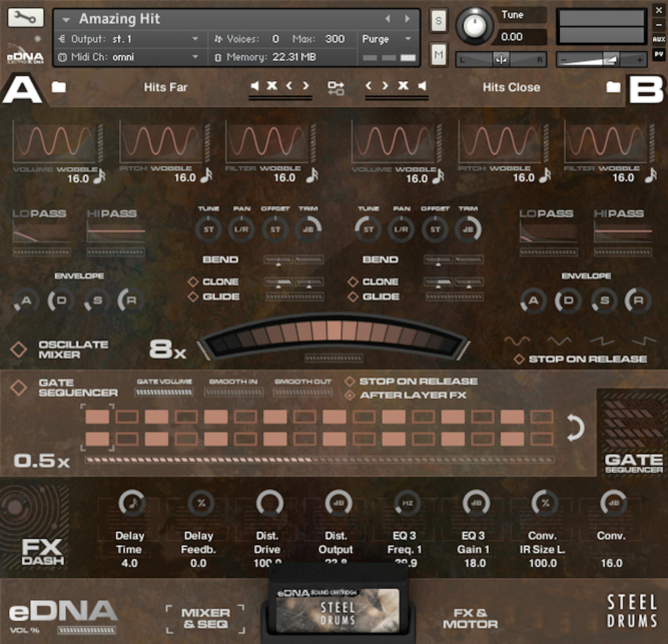Toggle After Layer FX option

click(350, 395)
